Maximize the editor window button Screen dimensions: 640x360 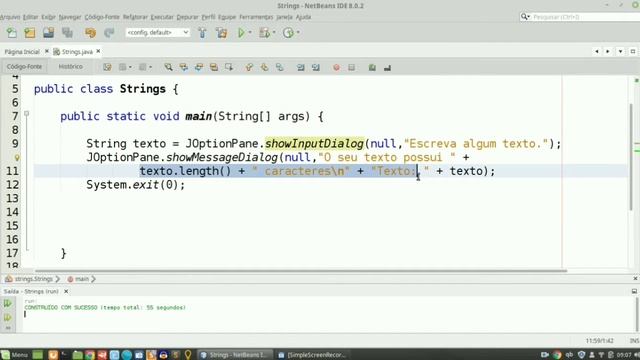click(x=633, y=51)
